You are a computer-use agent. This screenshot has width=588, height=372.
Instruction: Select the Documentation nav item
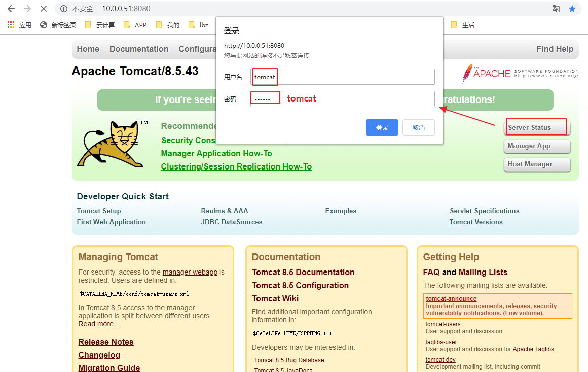(x=139, y=49)
